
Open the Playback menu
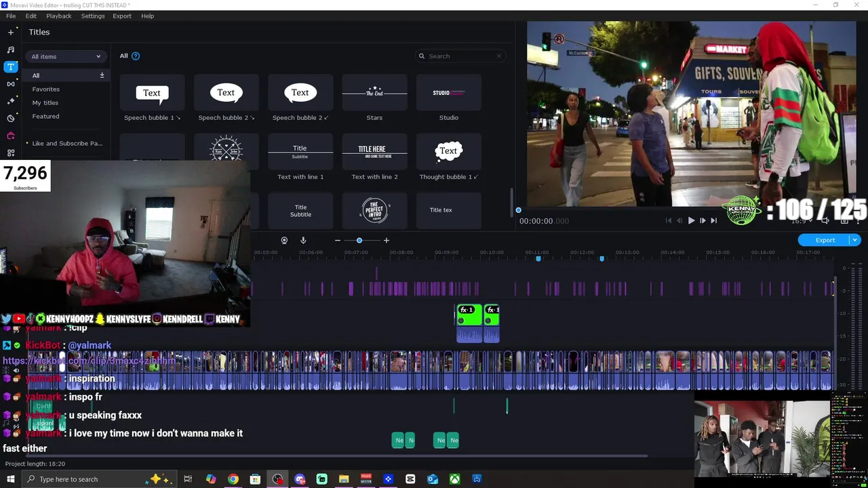pos(59,16)
